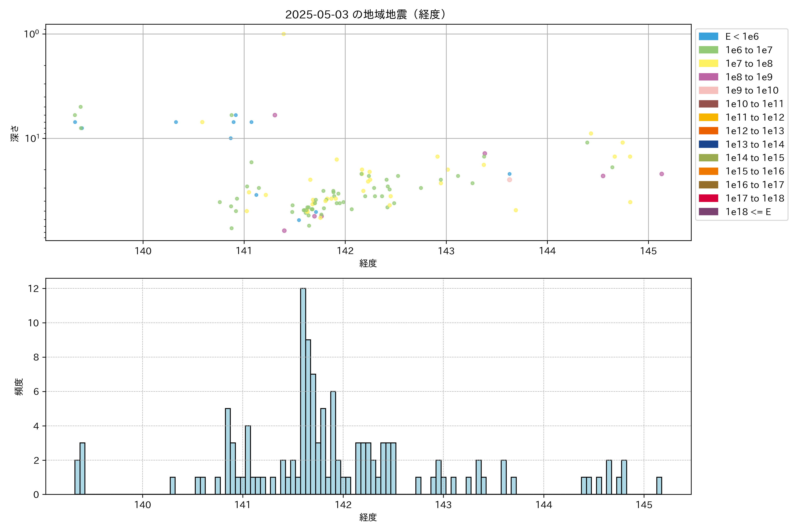Click the rightmost magenta scatter point past 145

662,174
